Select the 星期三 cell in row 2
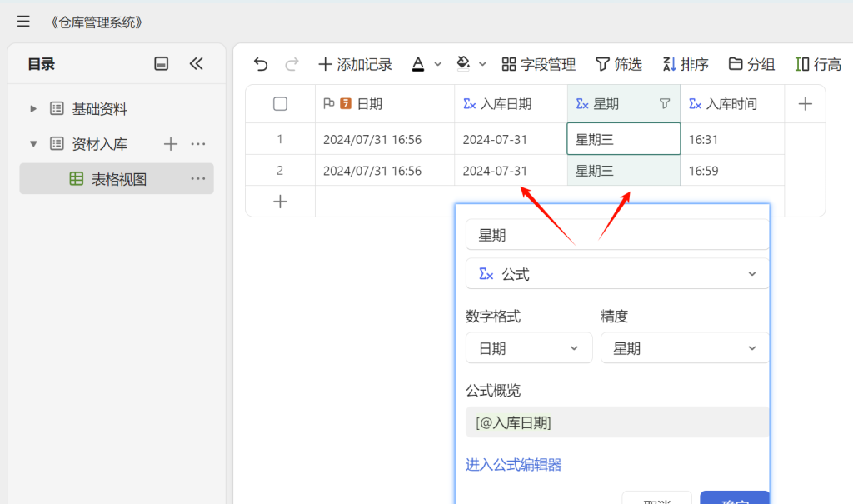 pos(623,171)
